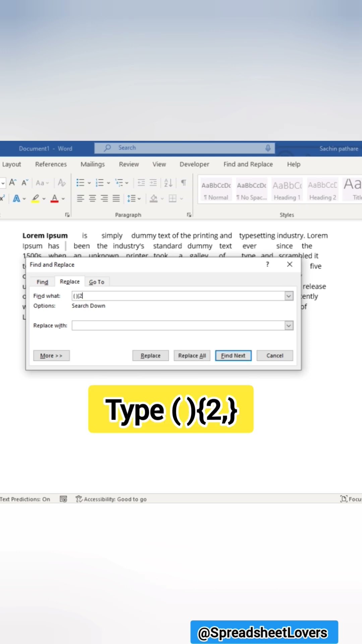
Task: Switch to the Find tab in dialog
Action: pyautogui.click(x=42, y=282)
